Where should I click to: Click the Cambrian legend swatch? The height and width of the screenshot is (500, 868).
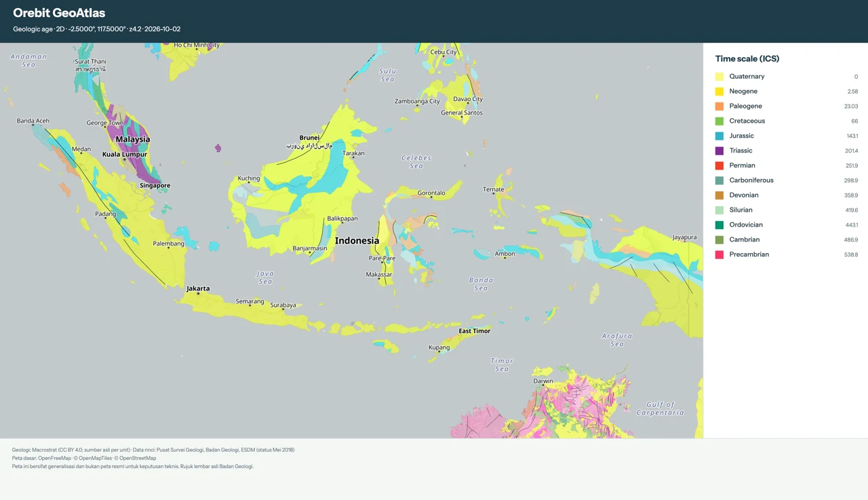click(x=719, y=239)
